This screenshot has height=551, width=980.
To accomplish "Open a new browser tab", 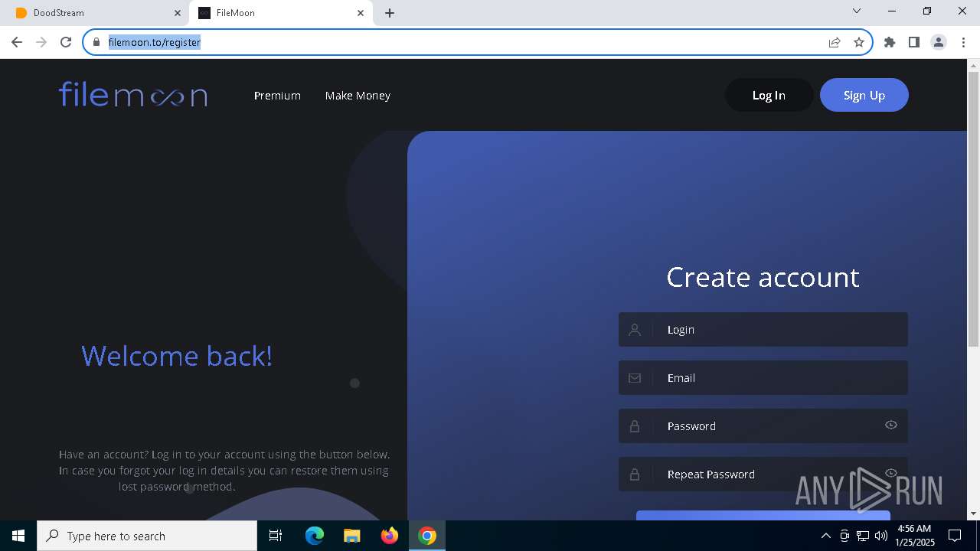I will click(390, 13).
